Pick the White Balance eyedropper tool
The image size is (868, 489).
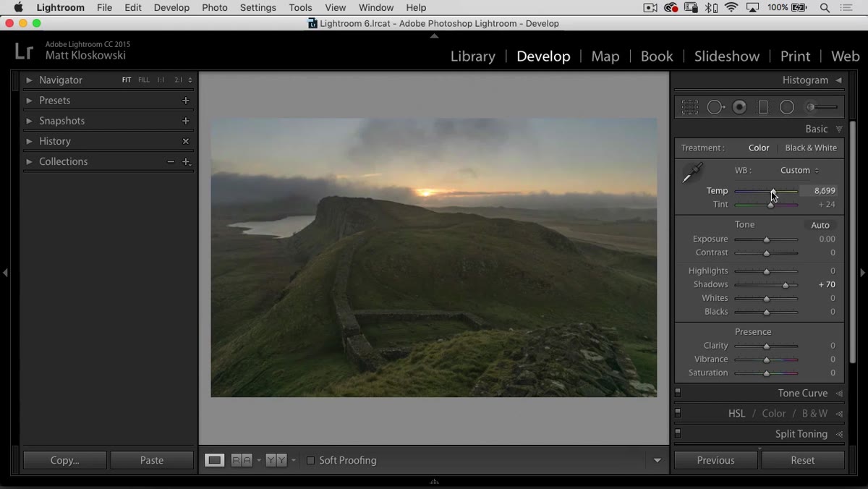(692, 173)
